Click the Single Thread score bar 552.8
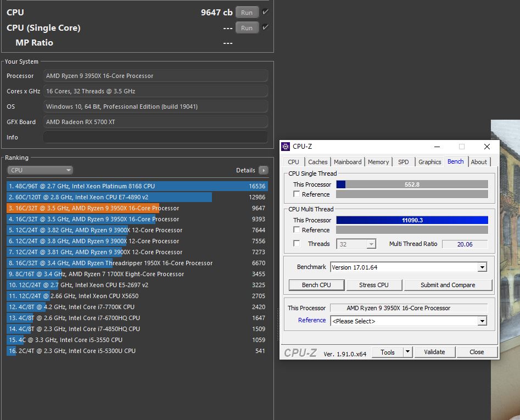This screenshot has width=520, height=420. coord(412,184)
